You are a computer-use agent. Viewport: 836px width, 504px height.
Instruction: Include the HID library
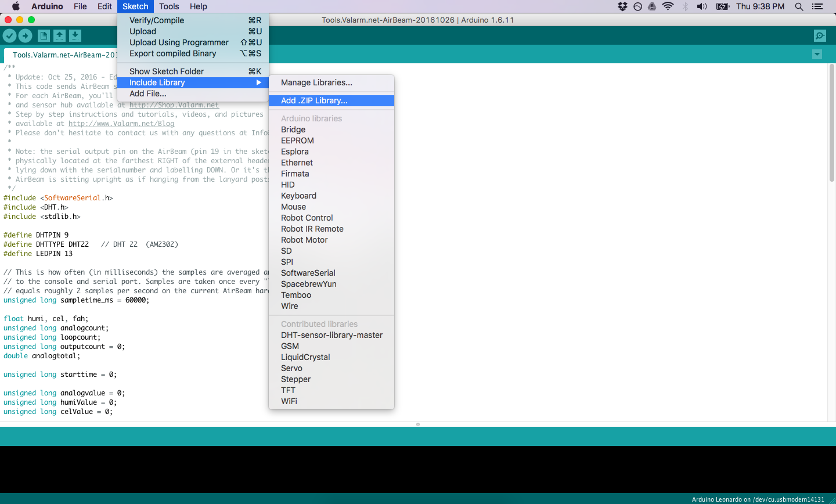pyautogui.click(x=331, y=185)
